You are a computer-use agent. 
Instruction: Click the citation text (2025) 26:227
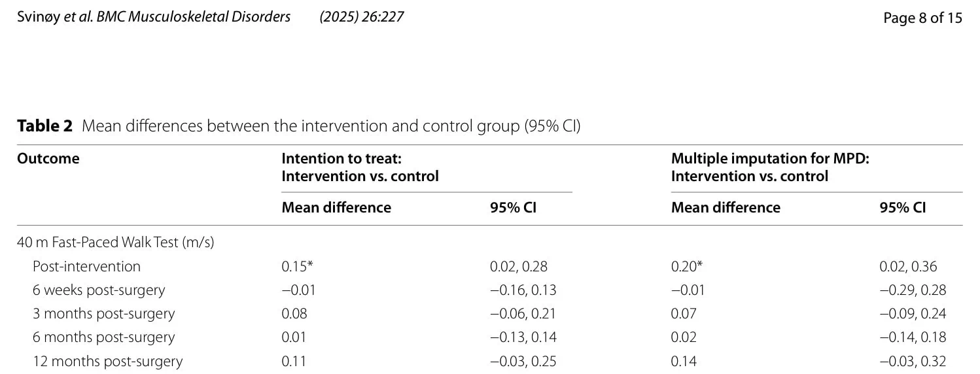pos(361,17)
